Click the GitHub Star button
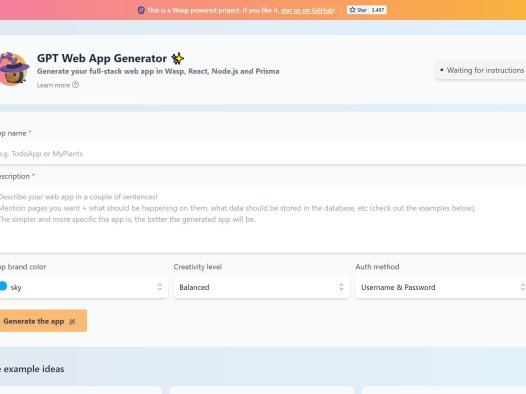This screenshot has width=526, height=394. [358, 10]
